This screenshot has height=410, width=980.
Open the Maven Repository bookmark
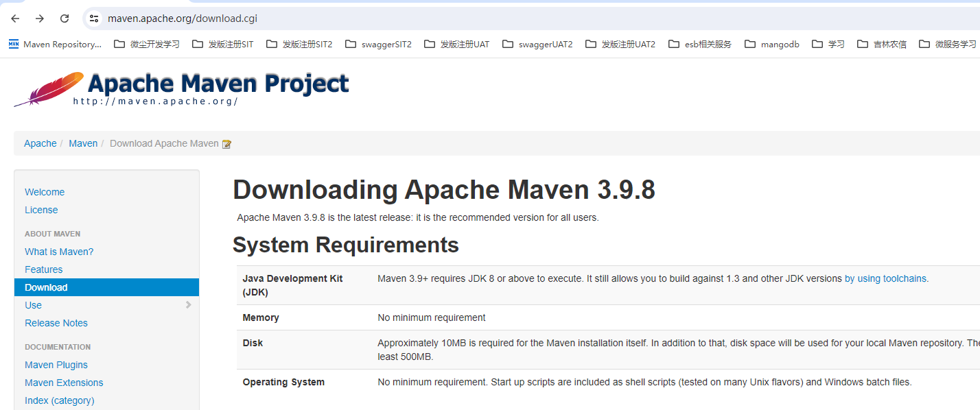55,44
